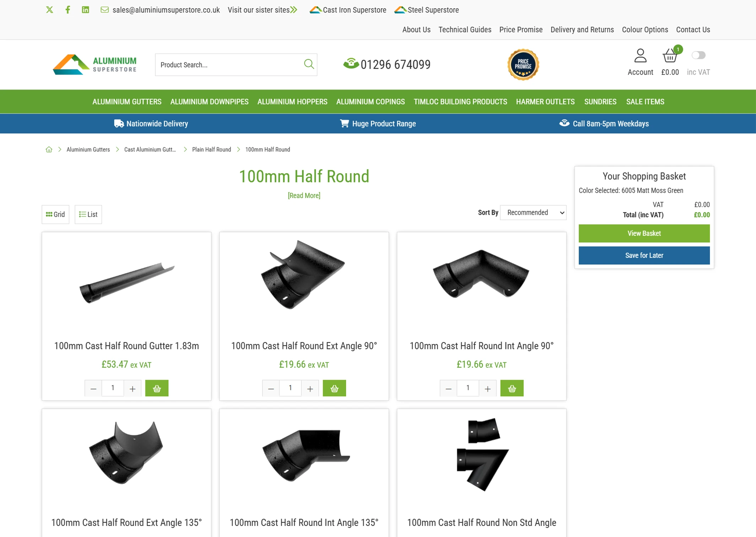Open the Harmer Outlets menu
Image resolution: width=756 pixels, height=537 pixels.
coord(545,102)
